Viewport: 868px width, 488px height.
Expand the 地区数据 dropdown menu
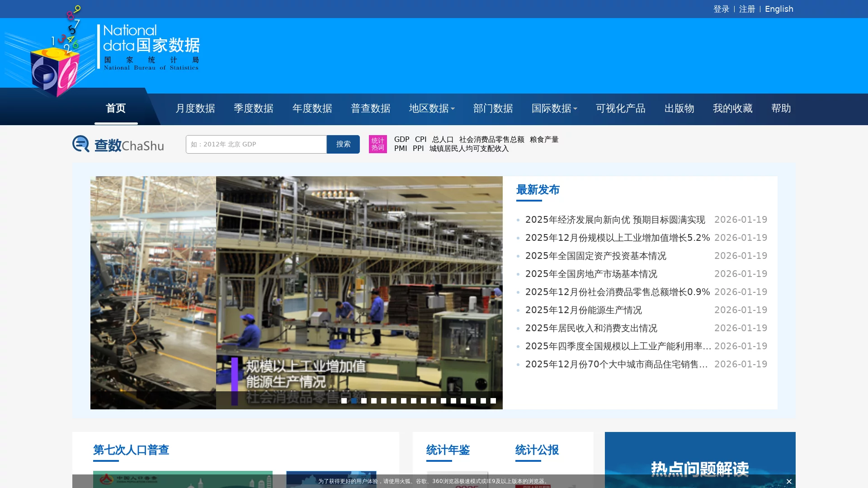pos(432,108)
